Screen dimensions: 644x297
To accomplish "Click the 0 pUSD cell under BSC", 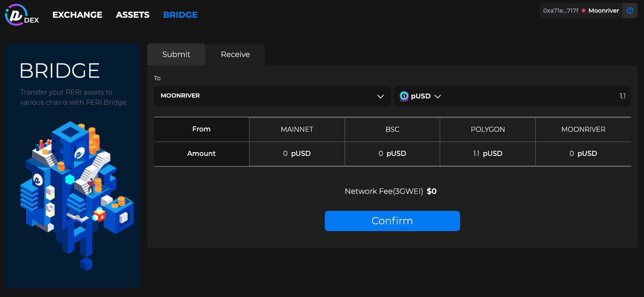I will pos(392,154).
